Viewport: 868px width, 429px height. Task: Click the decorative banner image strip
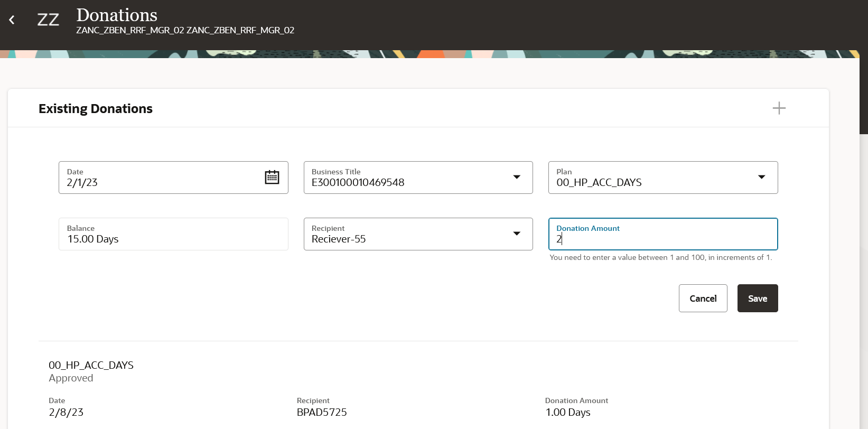tap(423, 54)
